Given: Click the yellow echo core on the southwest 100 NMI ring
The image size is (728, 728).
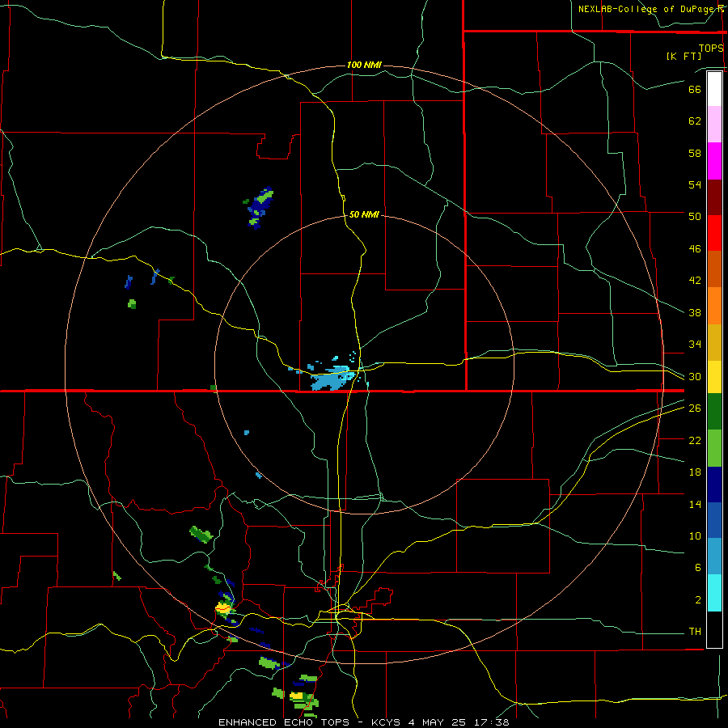Looking at the screenshot, I should tap(223, 607).
